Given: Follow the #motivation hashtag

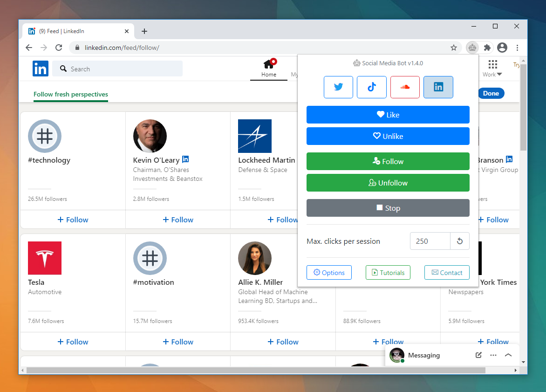Looking at the screenshot, I should (178, 342).
